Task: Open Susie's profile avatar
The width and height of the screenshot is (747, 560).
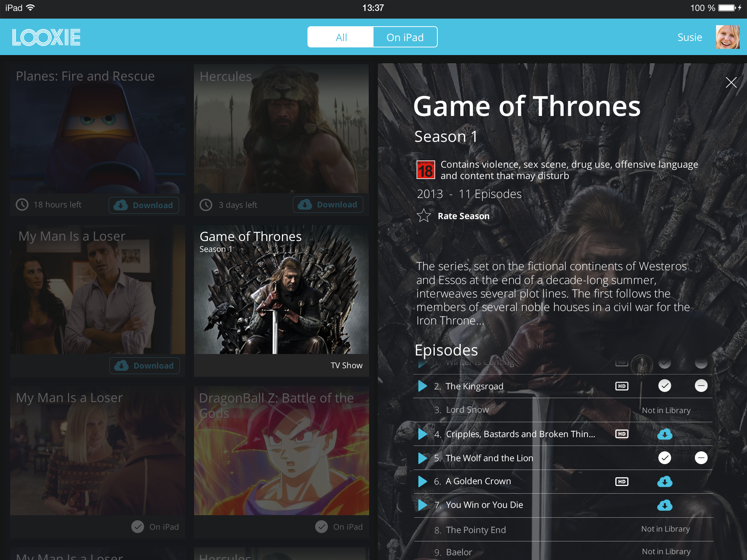Action: pyautogui.click(x=728, y=37)
